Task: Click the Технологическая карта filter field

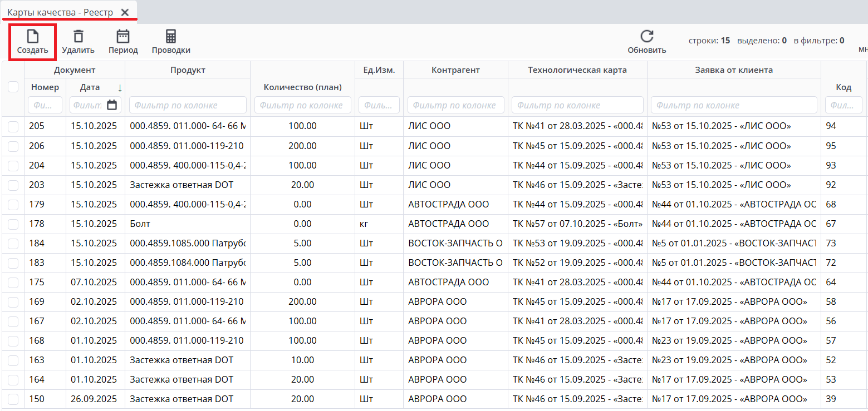Action: [577, 105]
